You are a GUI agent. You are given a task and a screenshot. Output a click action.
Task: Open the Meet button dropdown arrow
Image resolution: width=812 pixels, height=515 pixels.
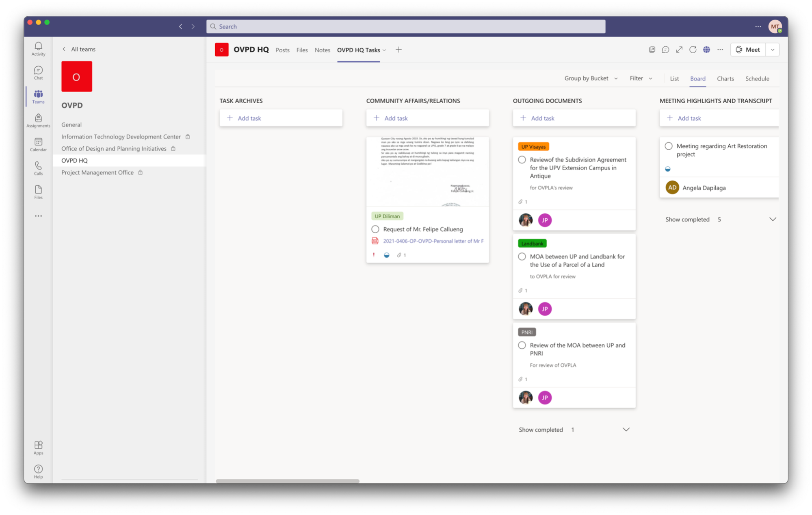click(x=773, y=50)
